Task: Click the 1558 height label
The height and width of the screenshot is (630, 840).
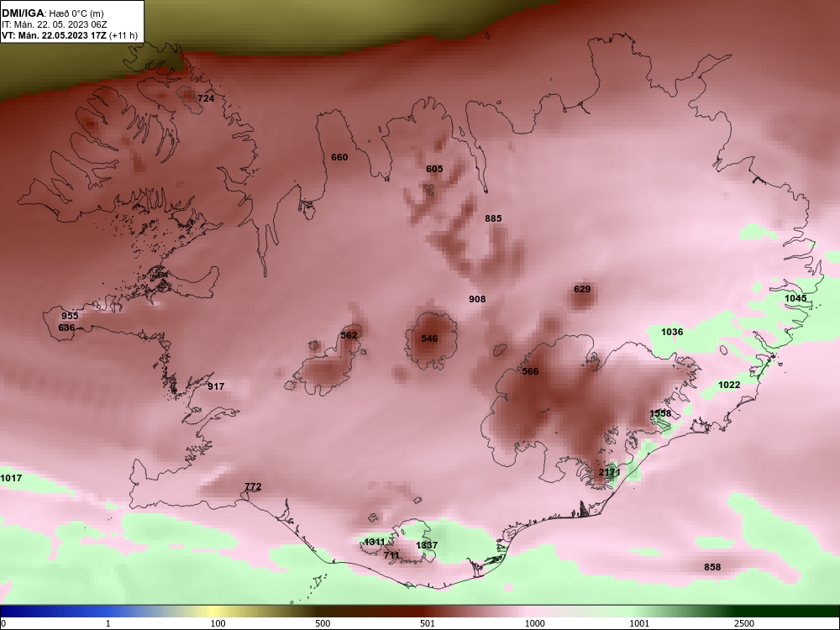Action: (x=660, y=413)
